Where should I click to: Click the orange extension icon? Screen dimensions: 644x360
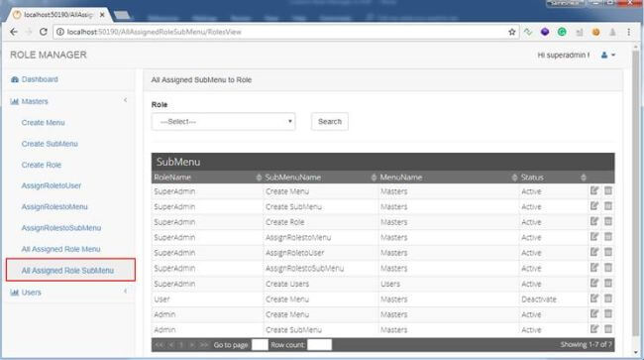point(595,32)
